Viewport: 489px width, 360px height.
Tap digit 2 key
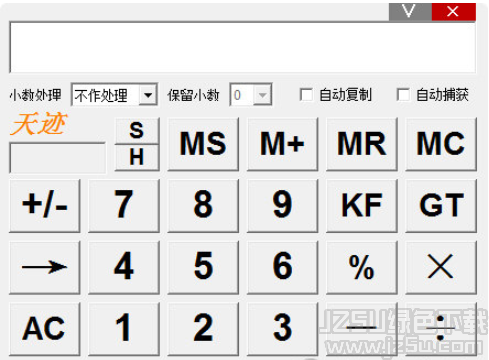coord(203,329)
